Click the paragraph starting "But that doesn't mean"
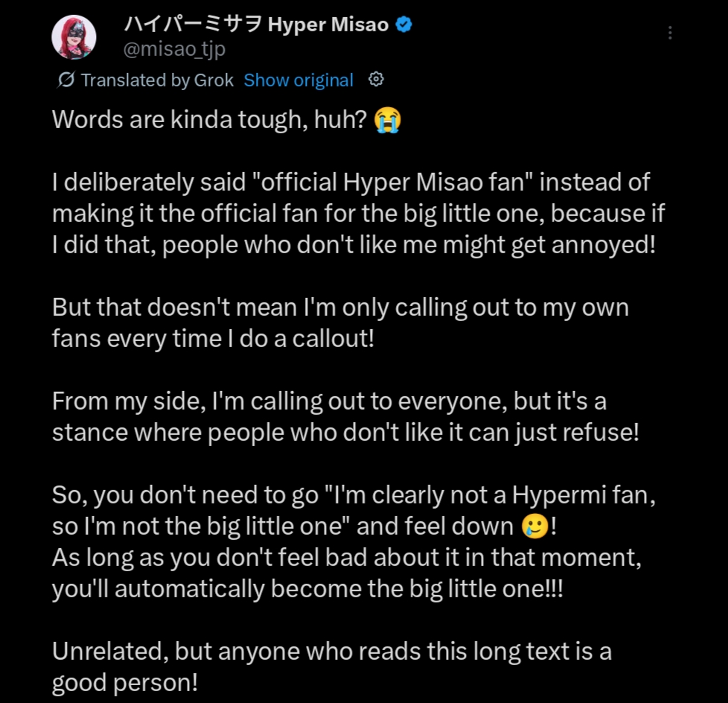Image resolution: width=728 pixels, height=703 pixels. 340,322
